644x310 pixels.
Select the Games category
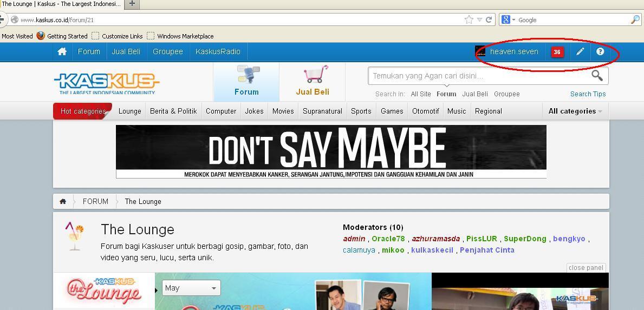[392, 111]
